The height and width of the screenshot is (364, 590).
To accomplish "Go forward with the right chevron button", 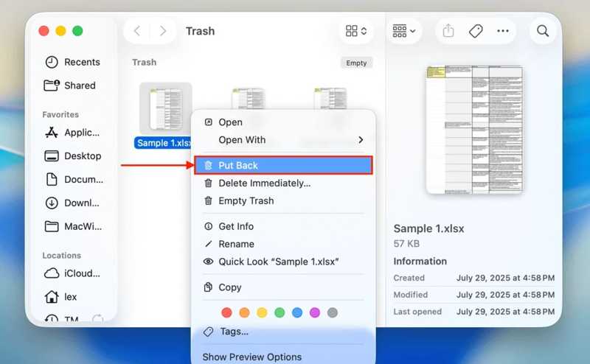I will 162,31.
